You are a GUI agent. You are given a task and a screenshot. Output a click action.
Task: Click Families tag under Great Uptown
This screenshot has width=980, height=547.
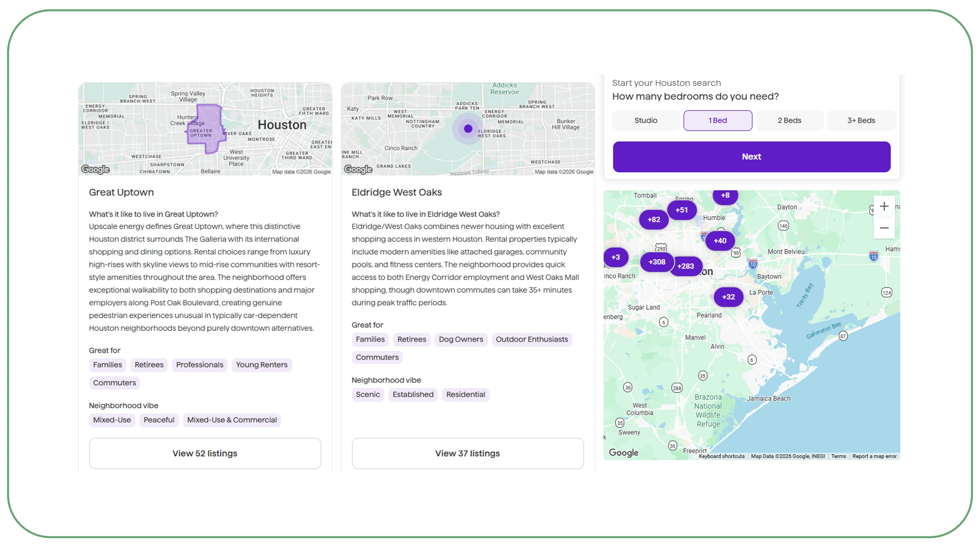tap(108, 365)
